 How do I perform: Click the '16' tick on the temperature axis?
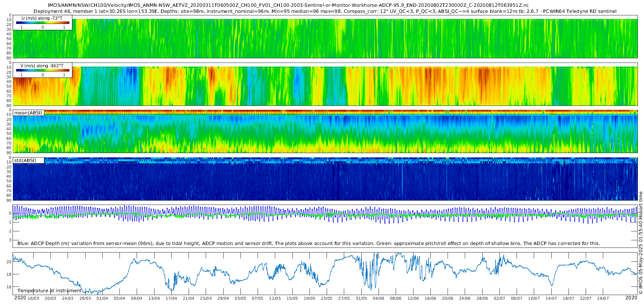9,287
